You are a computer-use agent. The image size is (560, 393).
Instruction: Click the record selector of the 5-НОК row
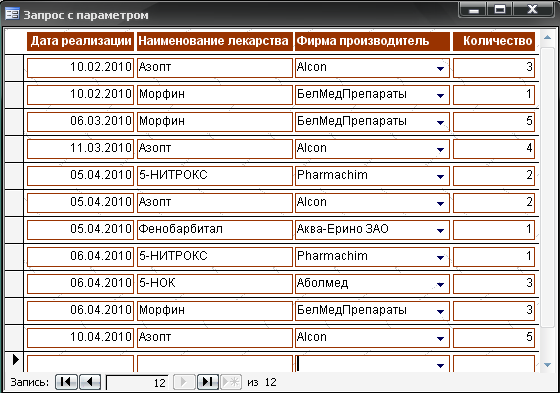point(14,283)
